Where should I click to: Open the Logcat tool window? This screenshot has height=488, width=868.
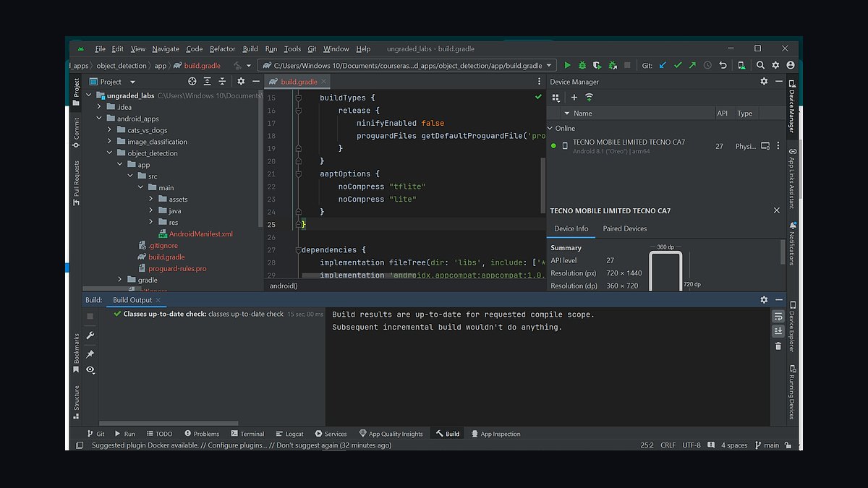288,434
